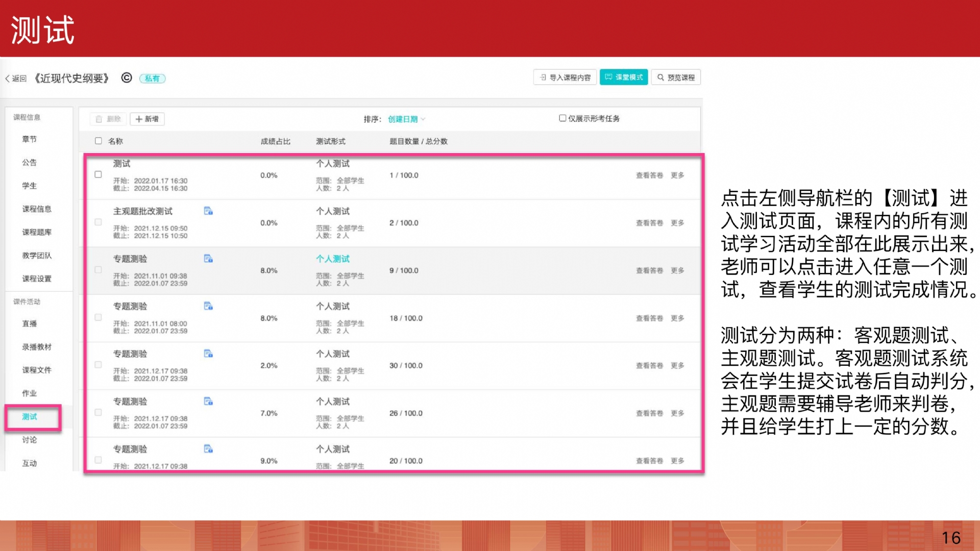Open 更多 menu for first 测试 row
980x551 pixels.
677,176
